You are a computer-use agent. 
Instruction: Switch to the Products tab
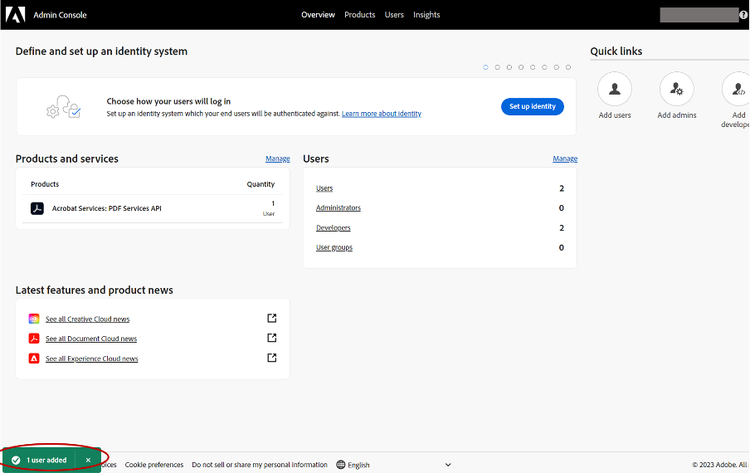pos(359,15)
